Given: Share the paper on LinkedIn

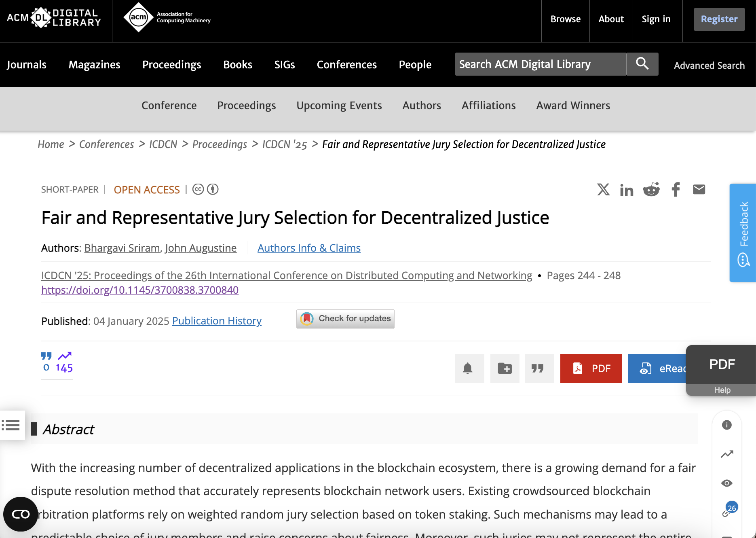Looking at the screenshot, I should click(627, 190).
